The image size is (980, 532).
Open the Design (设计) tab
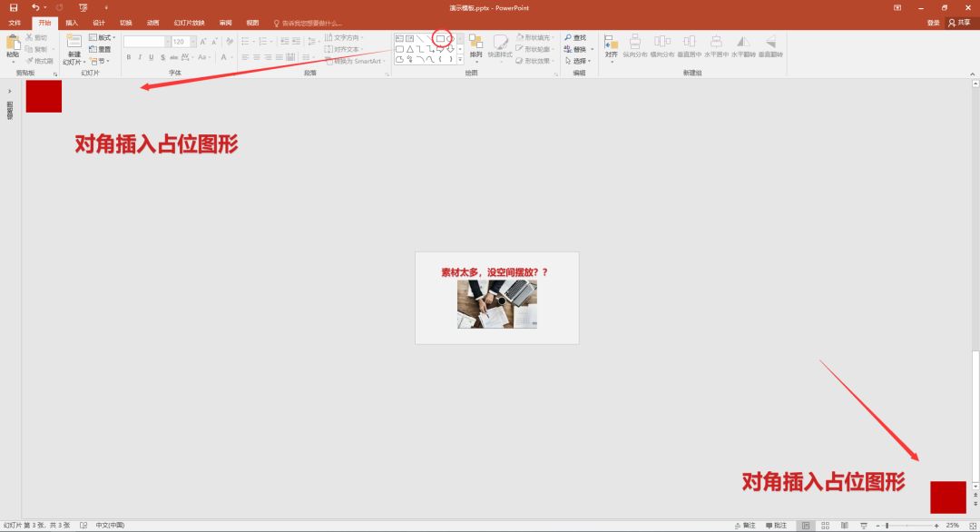(99, 23)
